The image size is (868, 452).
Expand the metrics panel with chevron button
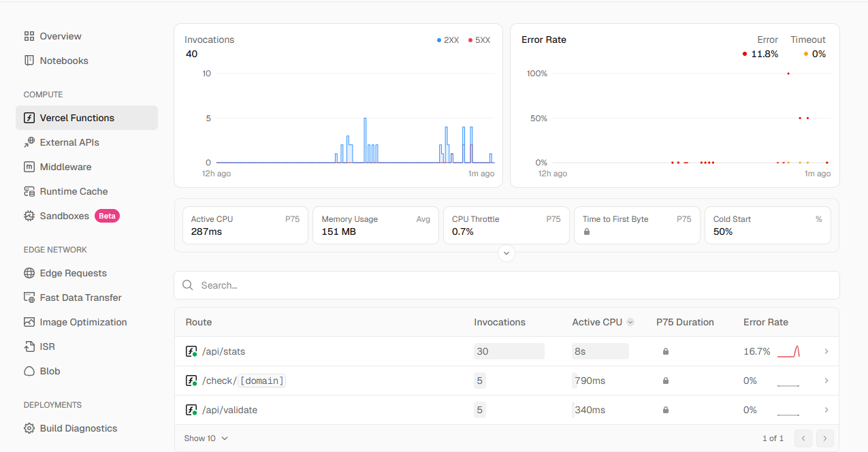pos(506,253)
